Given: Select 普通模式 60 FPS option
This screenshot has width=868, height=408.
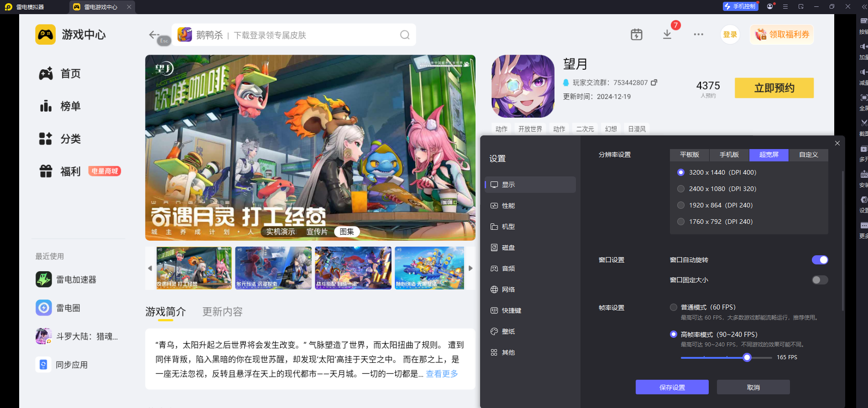Looking at the screenshot, I should (674, 307).
